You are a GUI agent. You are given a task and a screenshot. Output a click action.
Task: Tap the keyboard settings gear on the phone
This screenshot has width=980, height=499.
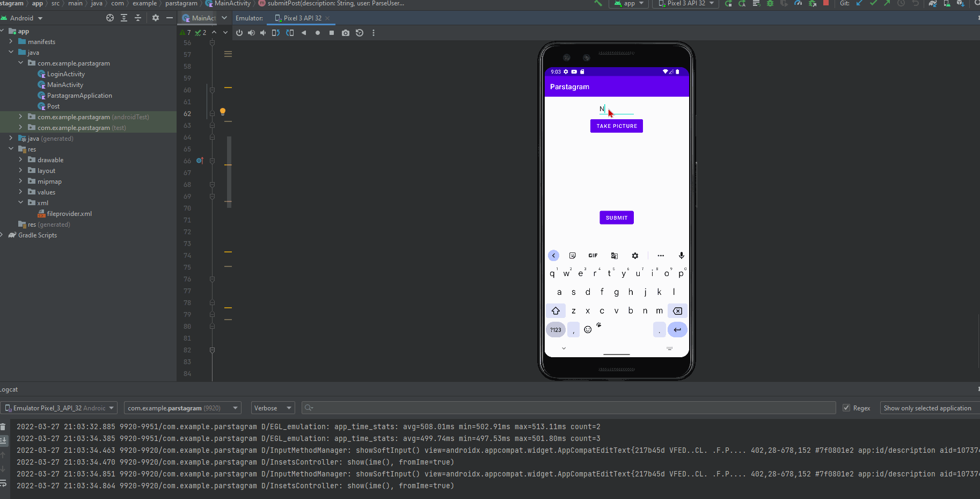pyautogui.click(x=635, y=256)
